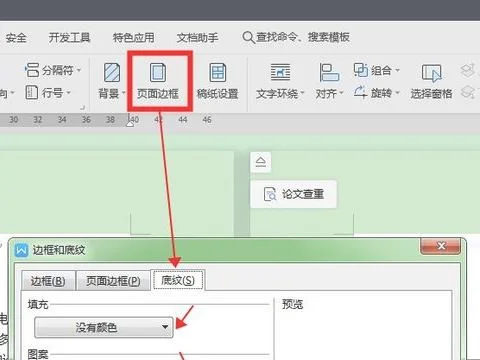Click the 文字环绕 text wrap icon
The image size is (480, 360).
(280, 72)
